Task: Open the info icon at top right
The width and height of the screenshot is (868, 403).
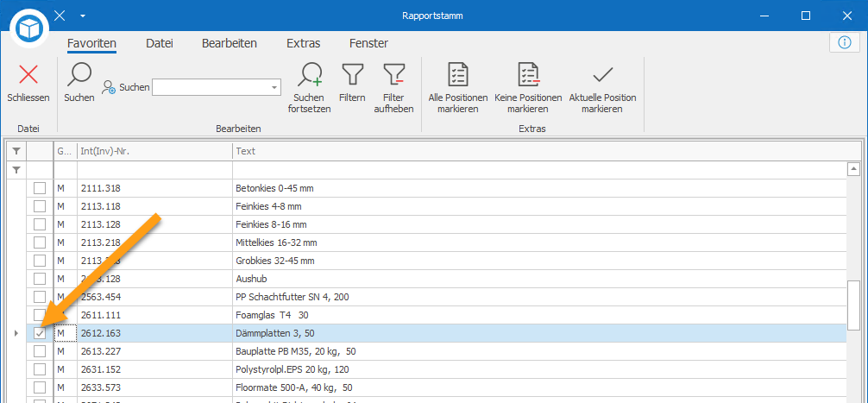Action: pos(844,42)
